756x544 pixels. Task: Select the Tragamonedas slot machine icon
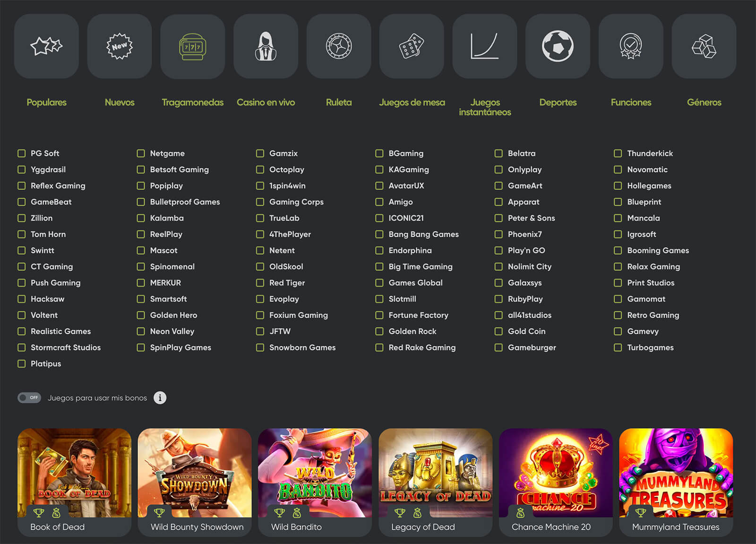(x=193, y=46)
